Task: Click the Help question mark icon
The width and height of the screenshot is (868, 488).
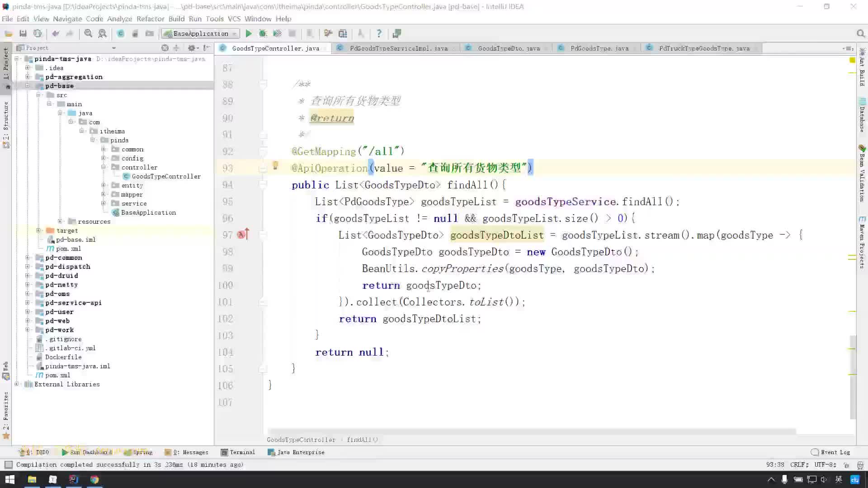Action: click(x=379, y=33)
